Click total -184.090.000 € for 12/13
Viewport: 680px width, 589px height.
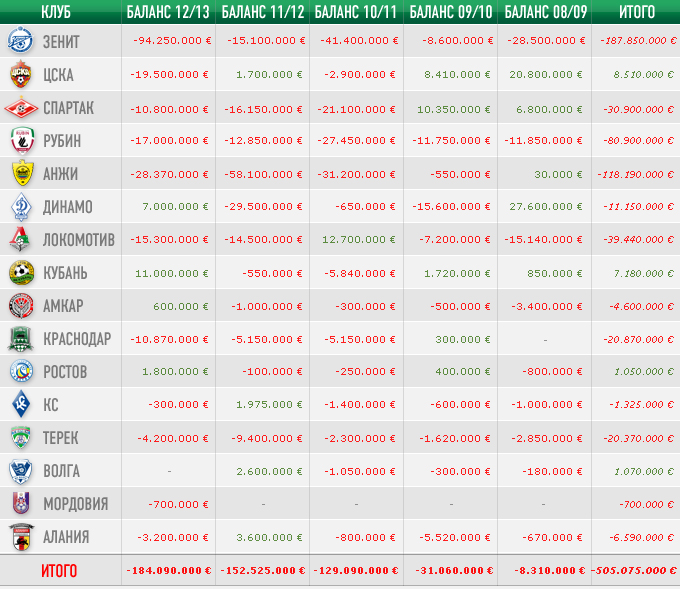click(169, 570)
